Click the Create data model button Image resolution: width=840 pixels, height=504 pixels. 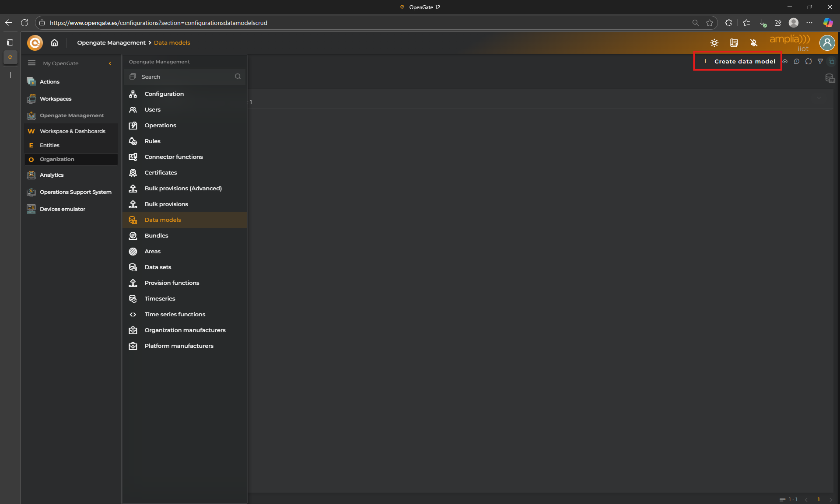(738, 61)
